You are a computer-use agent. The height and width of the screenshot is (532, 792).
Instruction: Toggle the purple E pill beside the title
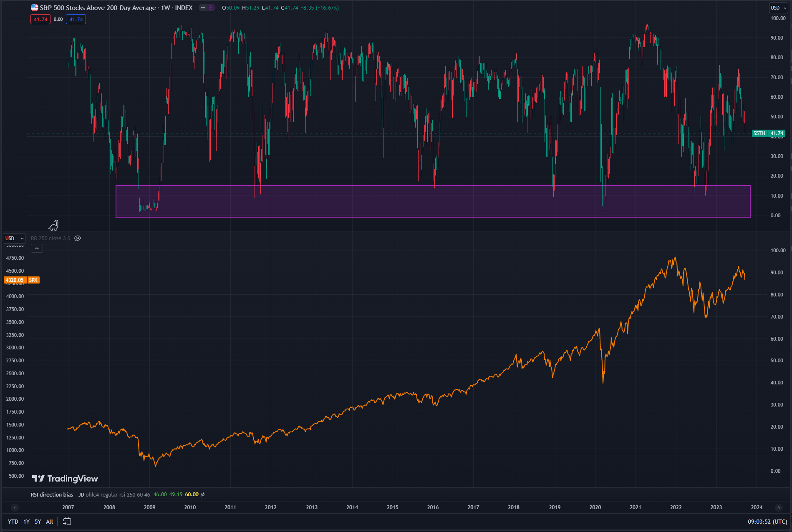tap(211, 8)
